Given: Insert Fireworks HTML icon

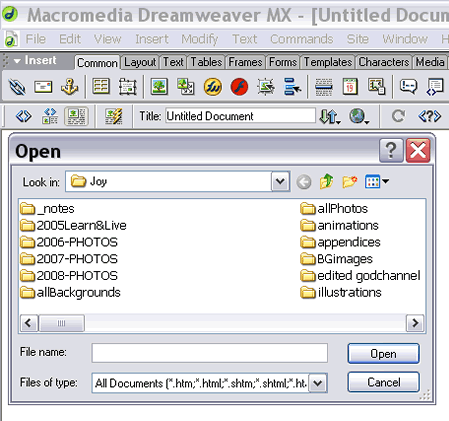Looking at the screenshot, I should pos(213,87).
